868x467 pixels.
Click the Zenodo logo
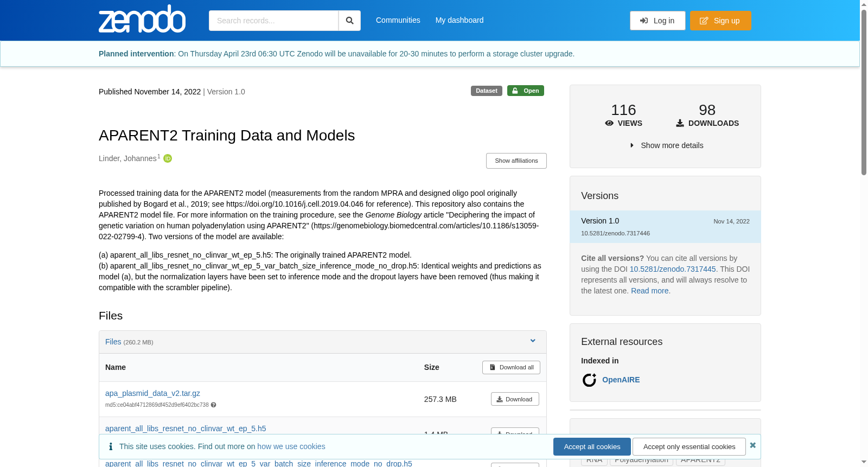142,19
